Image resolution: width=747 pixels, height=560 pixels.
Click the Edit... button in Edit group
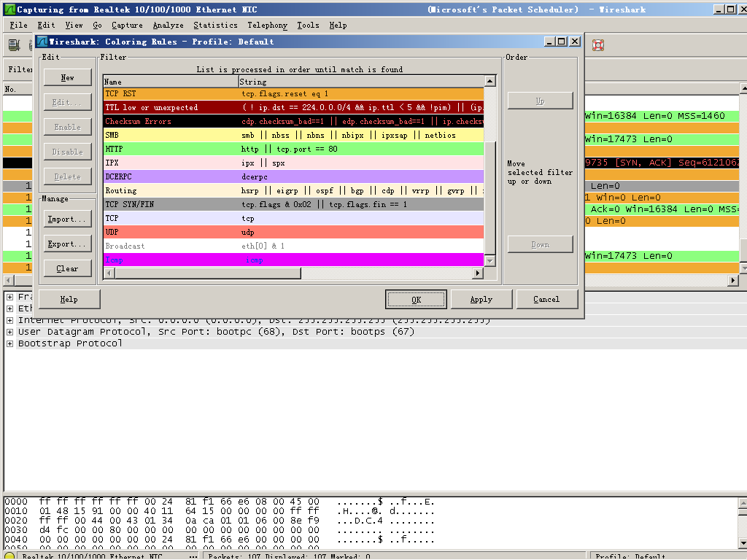coord(68,102)
